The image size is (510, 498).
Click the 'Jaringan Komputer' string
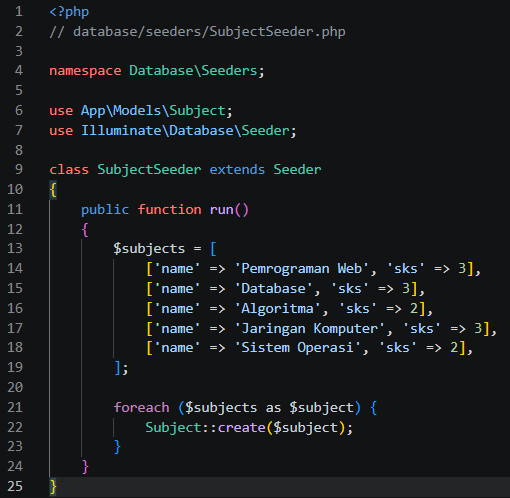[310, 329]
